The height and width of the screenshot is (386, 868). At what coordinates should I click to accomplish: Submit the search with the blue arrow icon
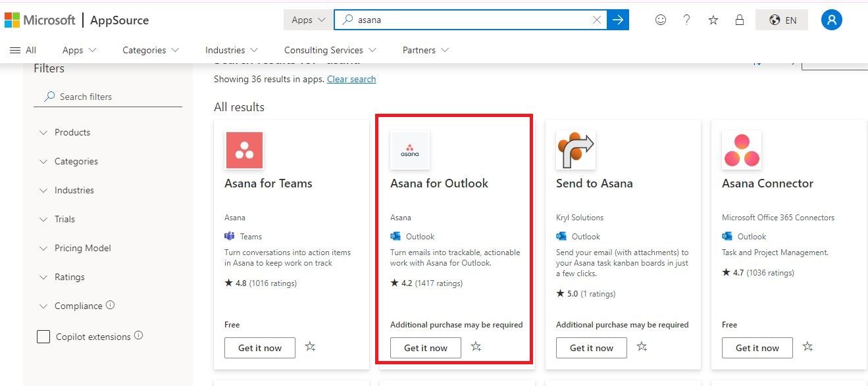(617, 20)
